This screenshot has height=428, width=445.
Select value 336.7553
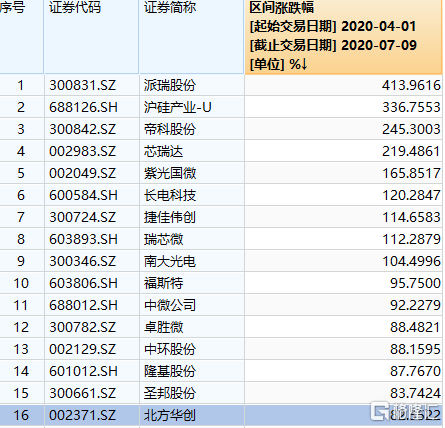click(x=411, y=107)
